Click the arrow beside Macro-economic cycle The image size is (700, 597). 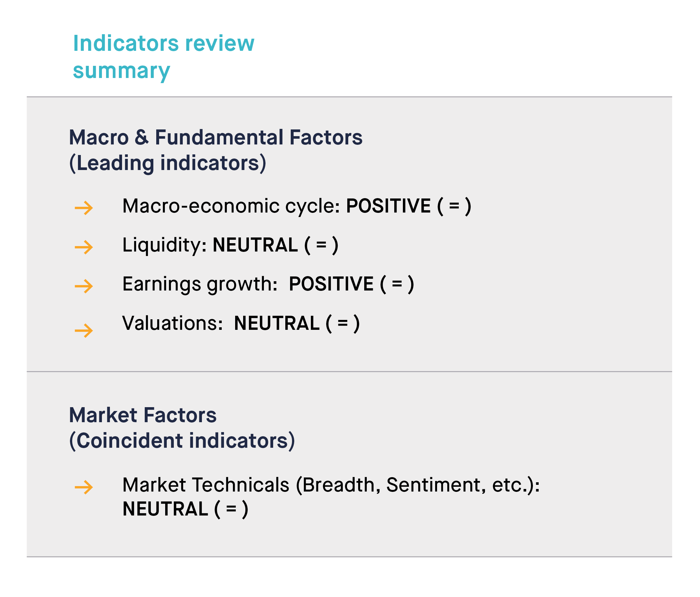click(x=84, y=208)
